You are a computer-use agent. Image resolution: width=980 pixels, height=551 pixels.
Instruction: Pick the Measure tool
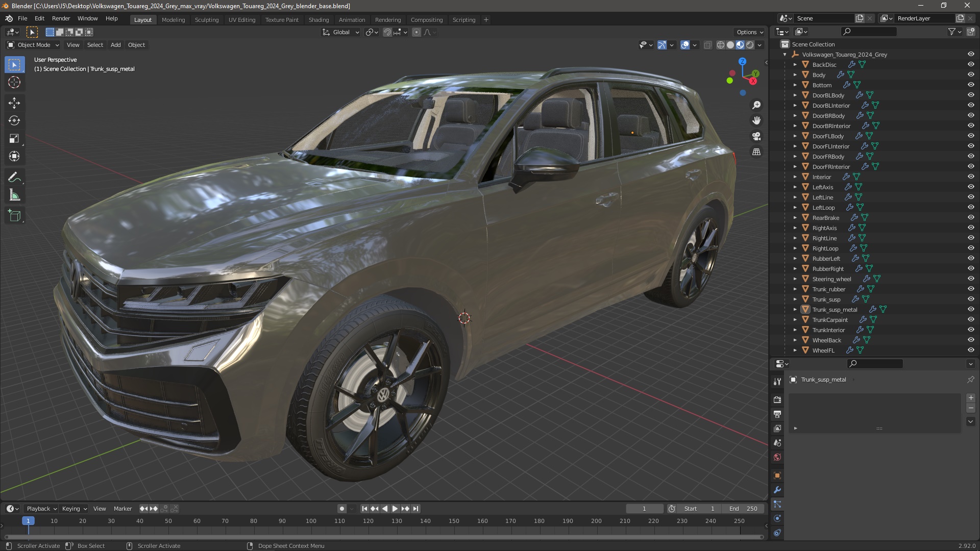(x=14, y=195)
